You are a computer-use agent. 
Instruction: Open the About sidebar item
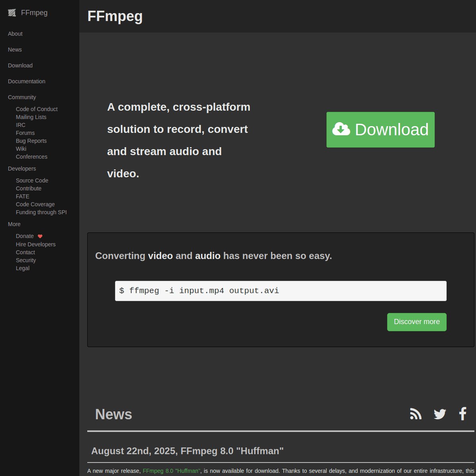point(15,34)
